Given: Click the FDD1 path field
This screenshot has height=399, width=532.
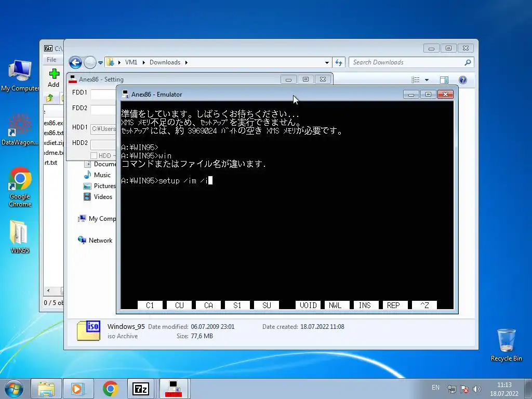Looking at the screenshot, I should [x=103, y=95].
